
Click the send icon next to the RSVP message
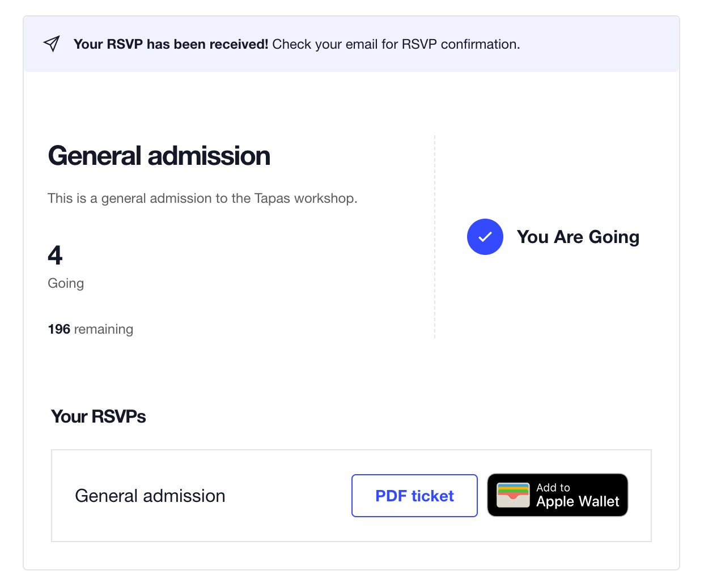51,43
